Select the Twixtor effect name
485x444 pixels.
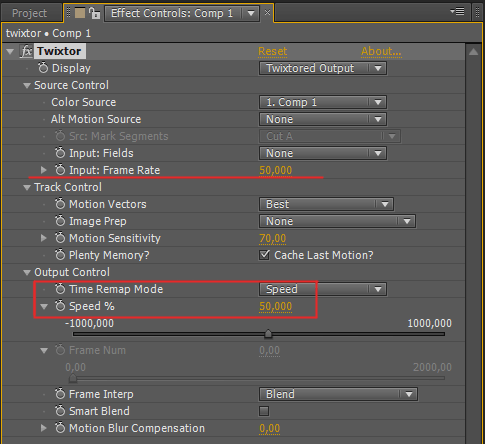click(59, 51)
